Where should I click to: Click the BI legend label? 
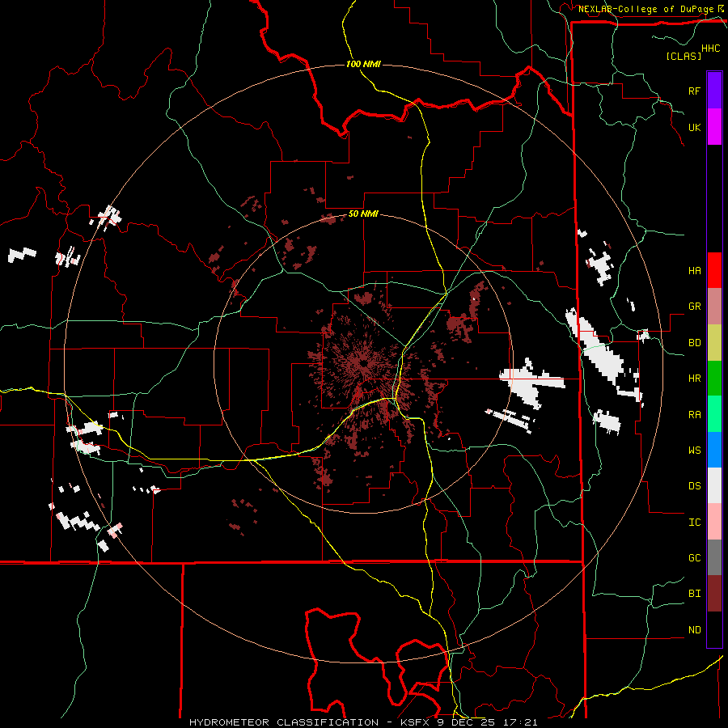[694, 594]
